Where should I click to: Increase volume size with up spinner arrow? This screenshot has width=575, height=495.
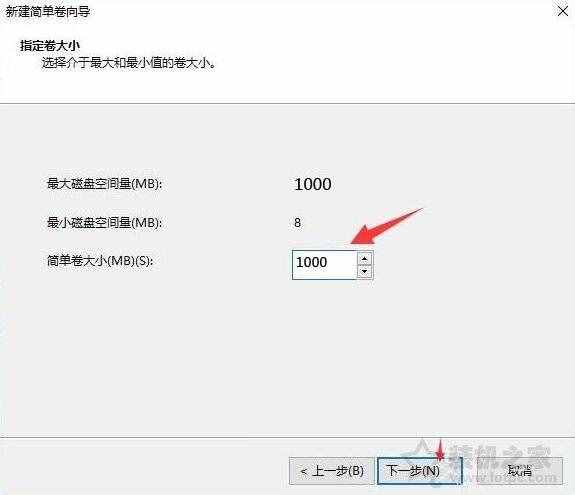tap(365, 258)
